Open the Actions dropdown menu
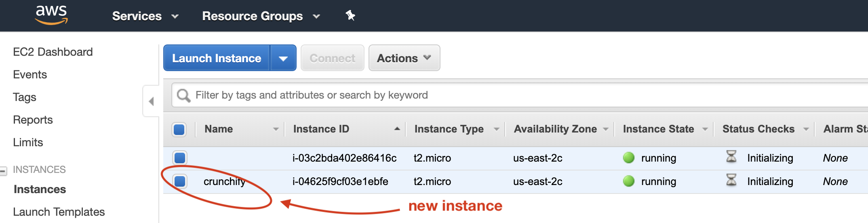 (404, 58)
